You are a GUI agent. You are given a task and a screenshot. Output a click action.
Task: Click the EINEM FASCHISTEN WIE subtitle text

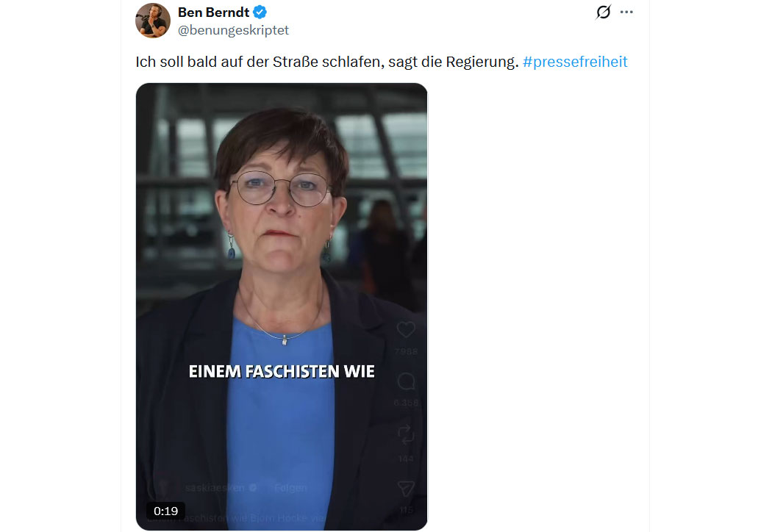(x=282, y=371)
